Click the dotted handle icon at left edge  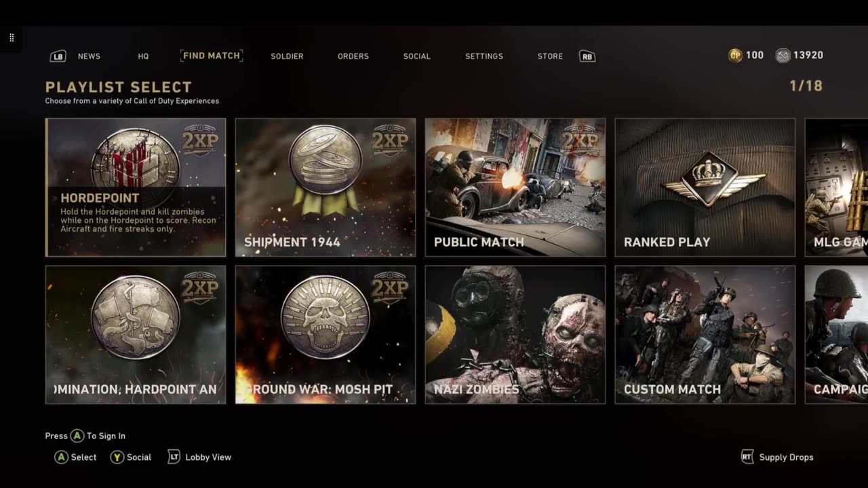point(12,38)
